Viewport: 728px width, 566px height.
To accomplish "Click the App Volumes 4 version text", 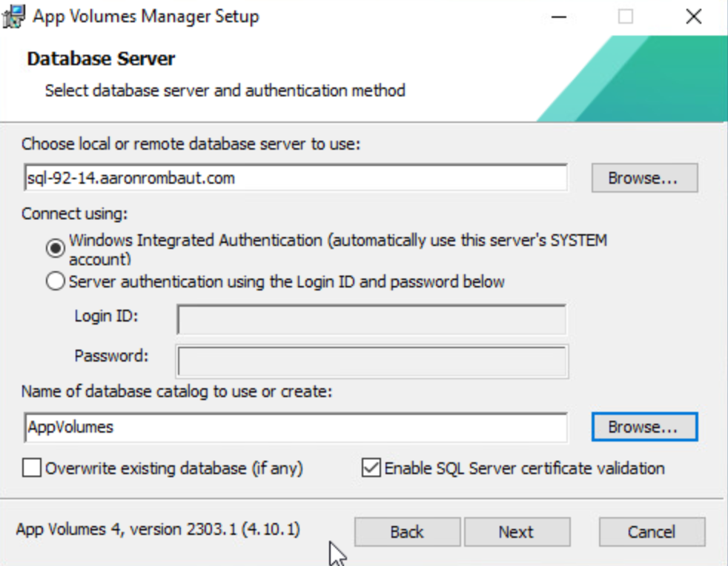I will tap(158, 530).
